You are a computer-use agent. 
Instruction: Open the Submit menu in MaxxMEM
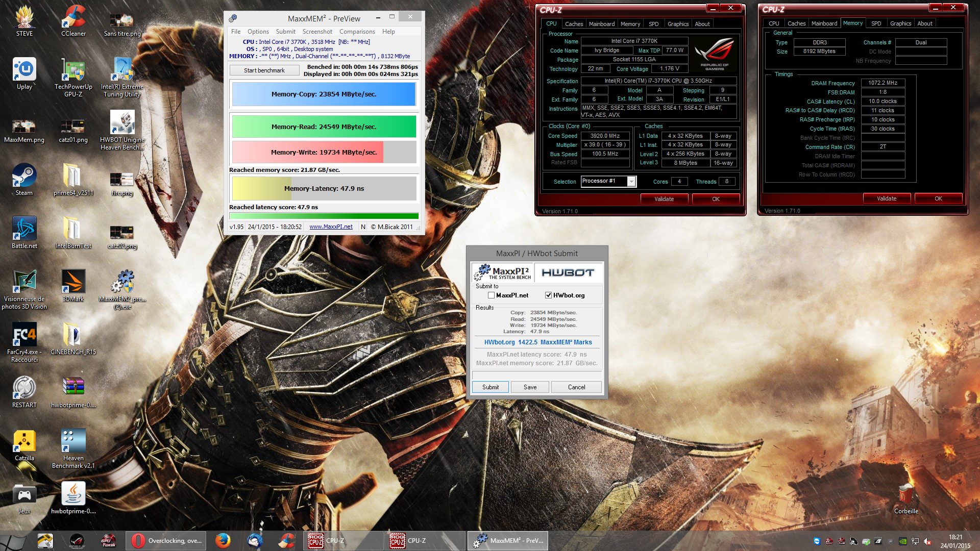point(286,32)
